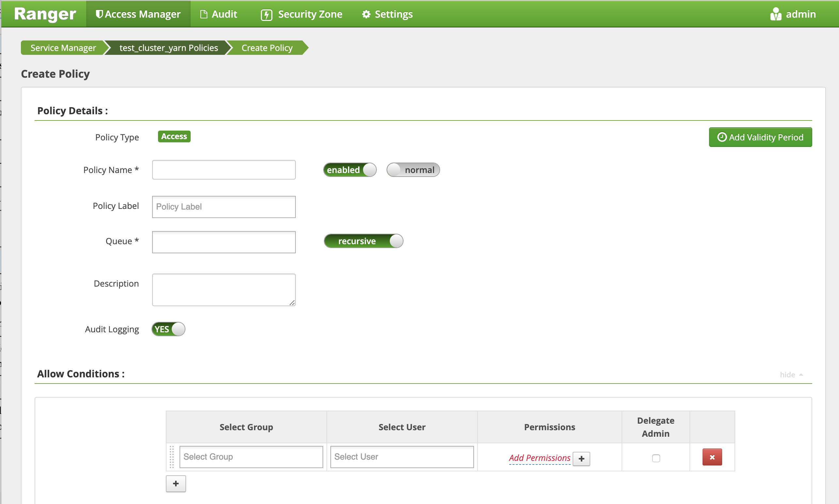Click the Access policy type badge
The height and width of the screenshot is (504, 839).
coord(174,136)
